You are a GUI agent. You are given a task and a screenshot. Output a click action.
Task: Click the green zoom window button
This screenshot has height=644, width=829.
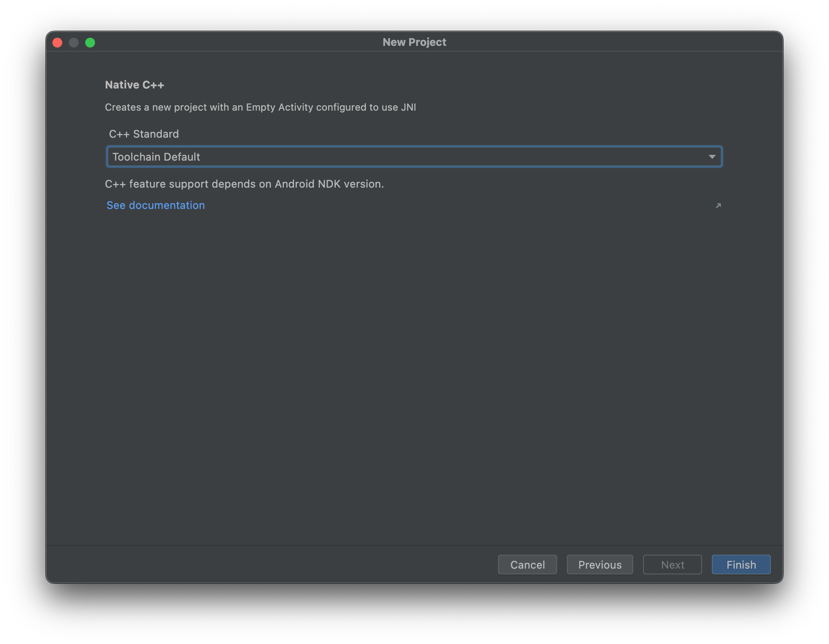click(90, 43)
